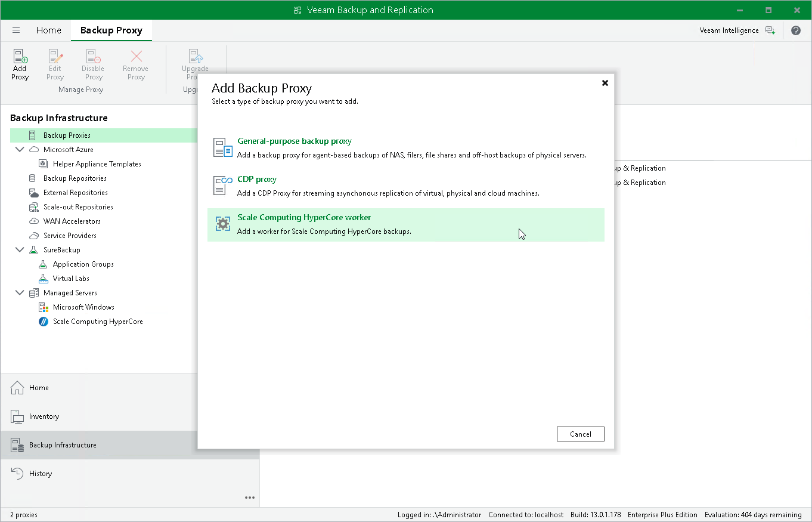Viewport: 812px width, 522px height.
Task: Select Scale Computing HyperCore in the tree
Action: [x=98, y=322]
